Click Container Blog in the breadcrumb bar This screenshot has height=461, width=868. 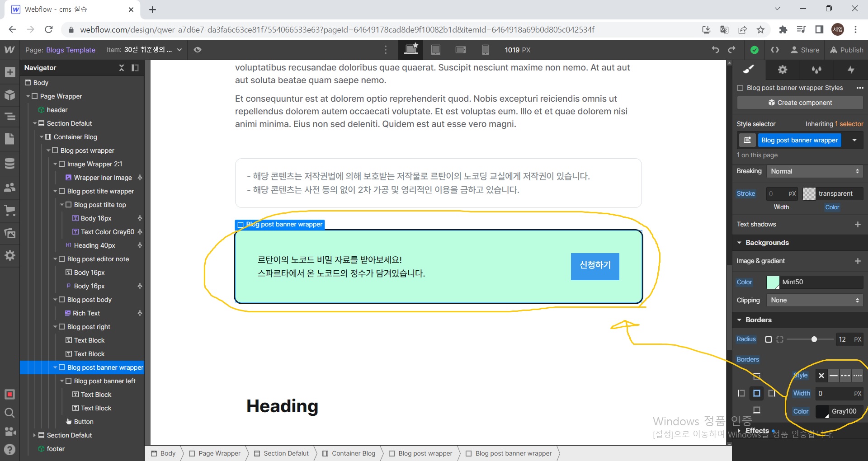349,453
